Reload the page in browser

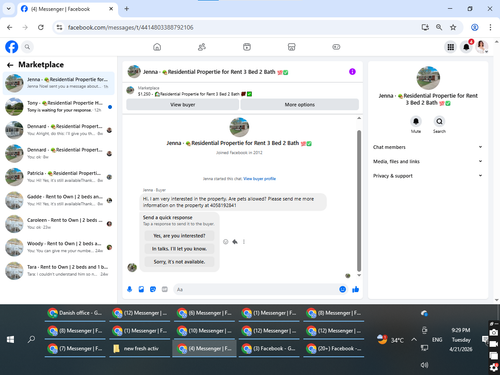click(41, 27)
